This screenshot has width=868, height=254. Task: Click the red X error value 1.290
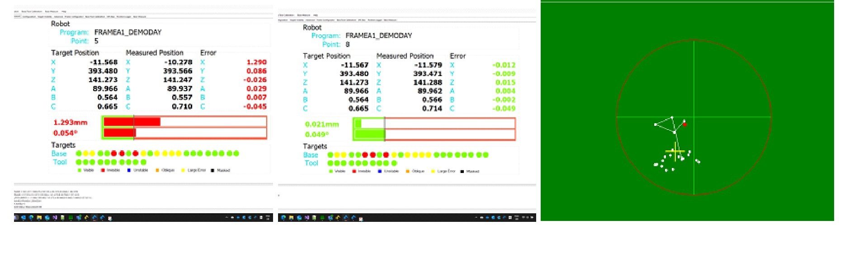click(x=257, y=62)
